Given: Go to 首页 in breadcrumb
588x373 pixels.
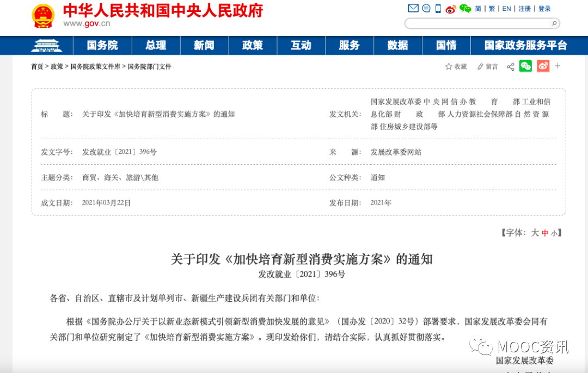Looking at the screenshot, I should point(37,67).
